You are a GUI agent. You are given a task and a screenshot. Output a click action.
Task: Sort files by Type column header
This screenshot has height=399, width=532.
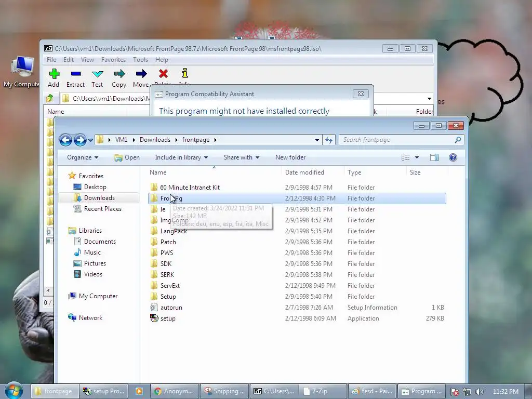pos(354,172)
